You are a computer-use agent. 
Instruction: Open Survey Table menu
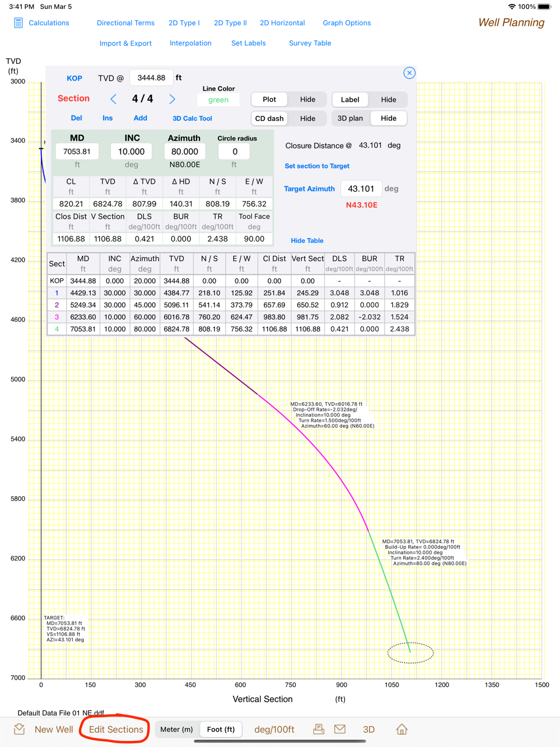[310, 43]
